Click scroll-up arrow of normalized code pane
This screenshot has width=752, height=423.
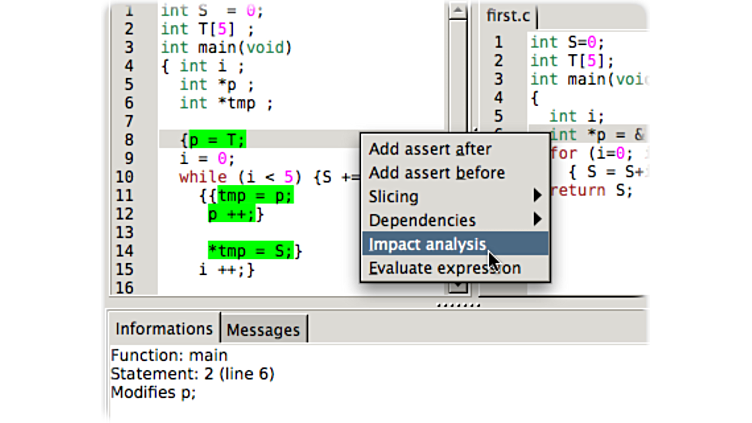pyautogui.click(x=457, y=11)
